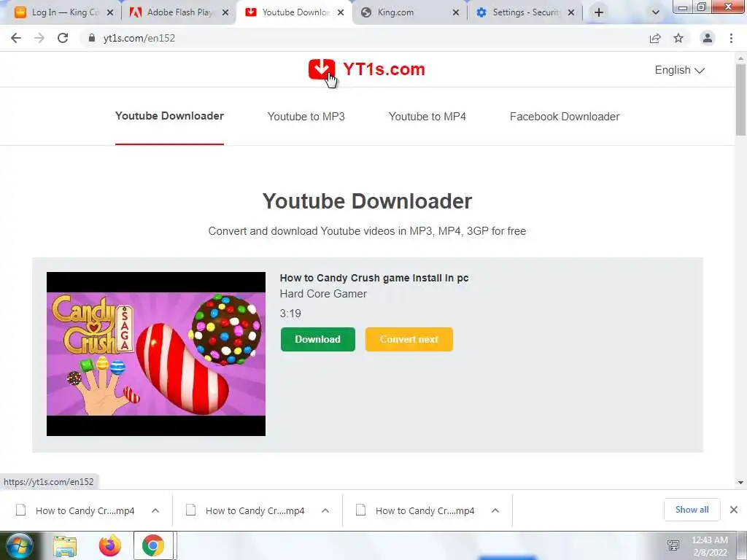The height and width of the screenshot is (560, 747).
Task: Close the King.com tab
Action: 456,12
